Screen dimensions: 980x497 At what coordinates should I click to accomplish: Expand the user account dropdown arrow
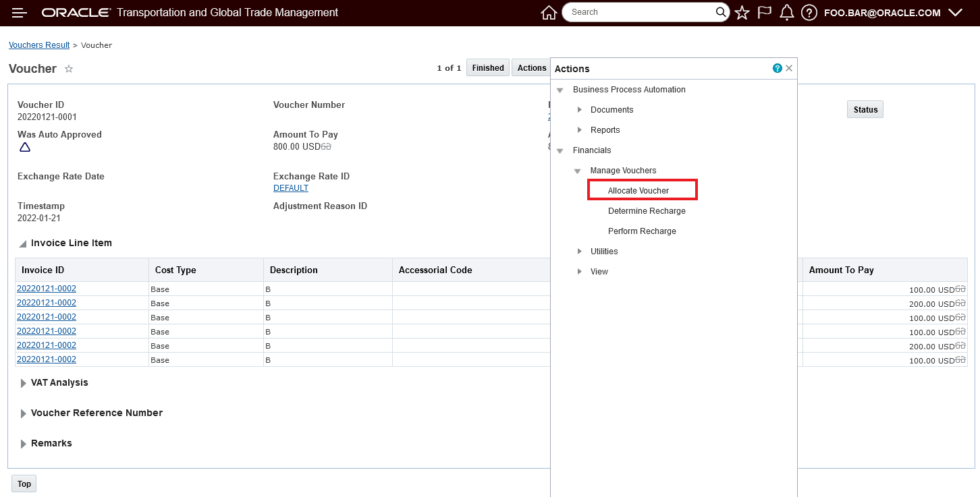pyautogui.click(x=955, y=13)
